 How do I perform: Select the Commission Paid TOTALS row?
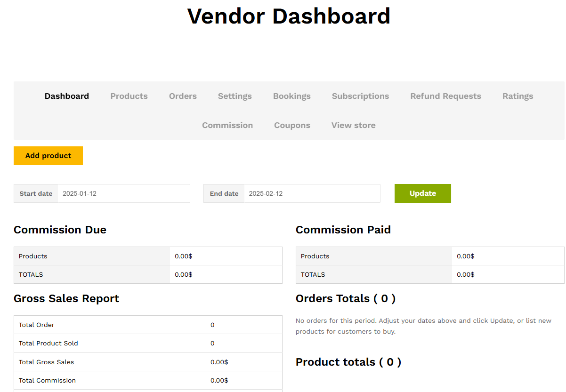point(429,274)
